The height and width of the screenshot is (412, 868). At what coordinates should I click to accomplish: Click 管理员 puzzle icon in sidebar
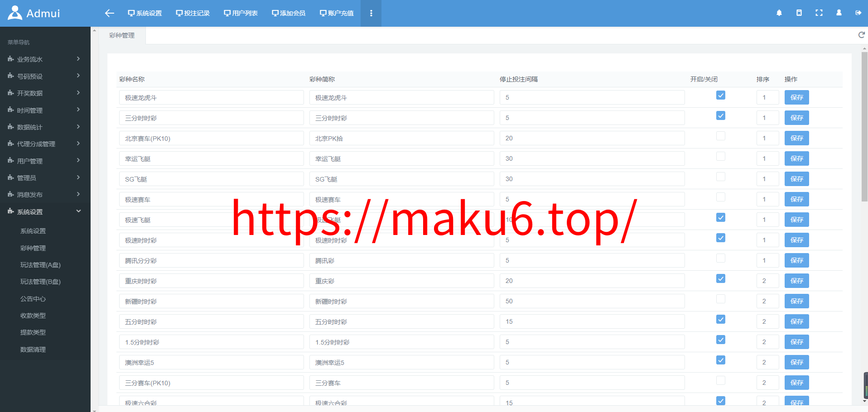(11, 177)
